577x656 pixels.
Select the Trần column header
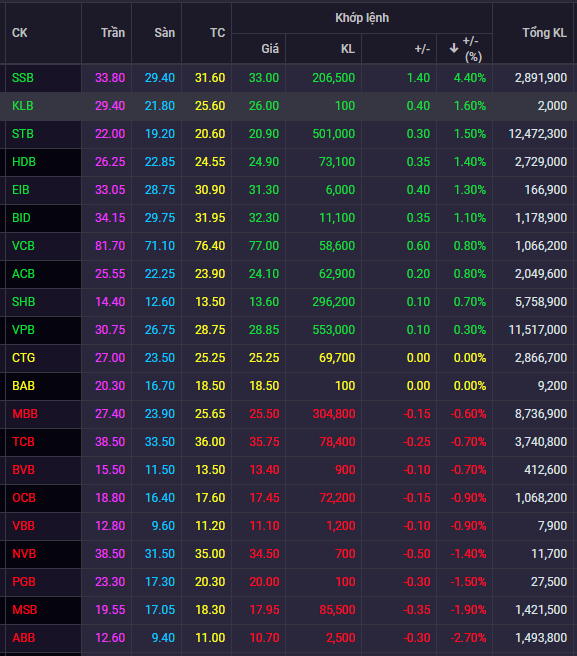[113, 33]
